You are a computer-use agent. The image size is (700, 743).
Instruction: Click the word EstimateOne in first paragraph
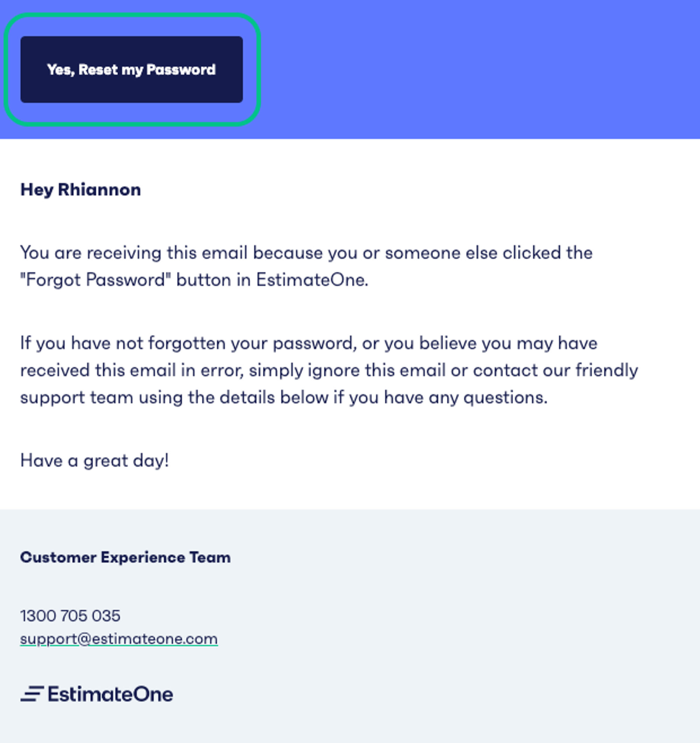312,279
